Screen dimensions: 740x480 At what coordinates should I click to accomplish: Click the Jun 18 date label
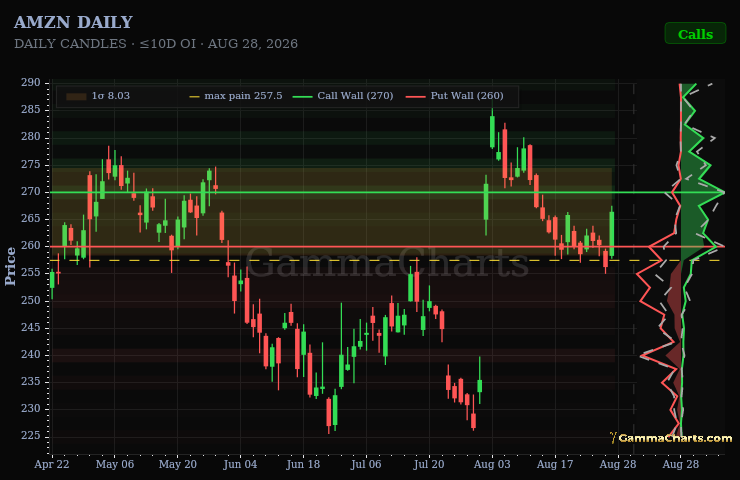(303, 464)
